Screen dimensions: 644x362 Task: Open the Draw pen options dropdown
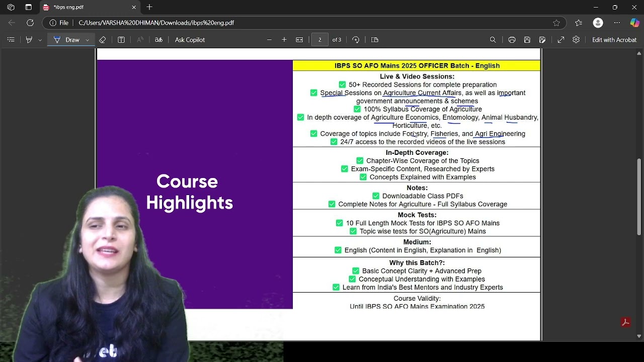point(88,40)
